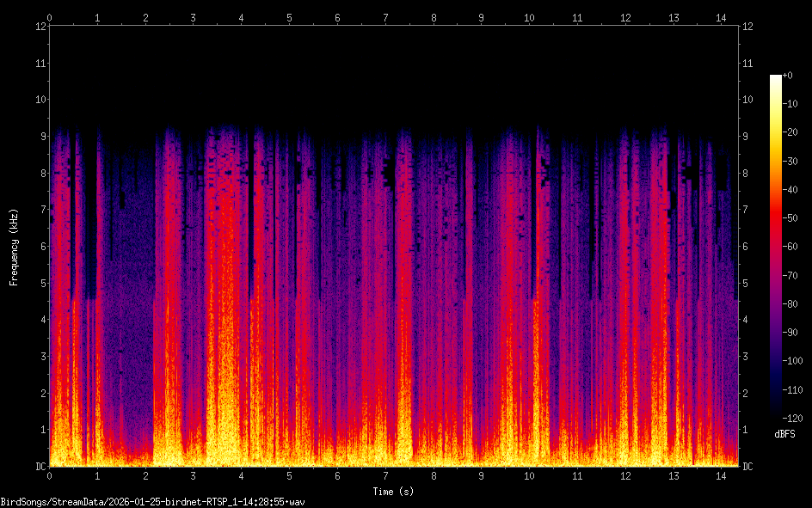Click the 12 kHz label on left frequency axis
Screen dimensions: 812x508
point(40,27)
